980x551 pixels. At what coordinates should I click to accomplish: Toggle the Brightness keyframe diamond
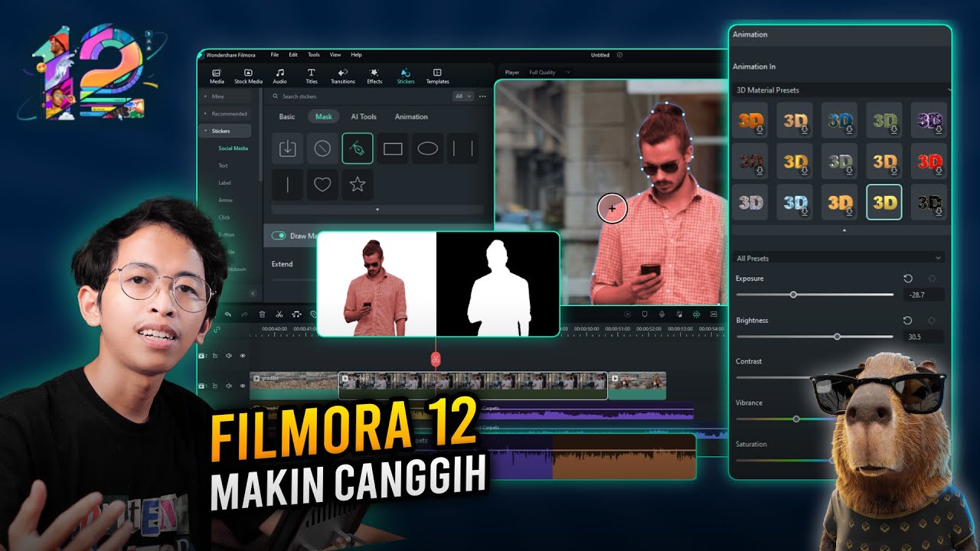(932, 321)
